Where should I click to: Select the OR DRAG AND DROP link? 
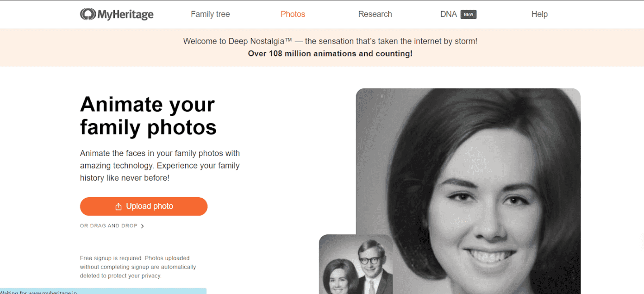[x=108, y=225]
